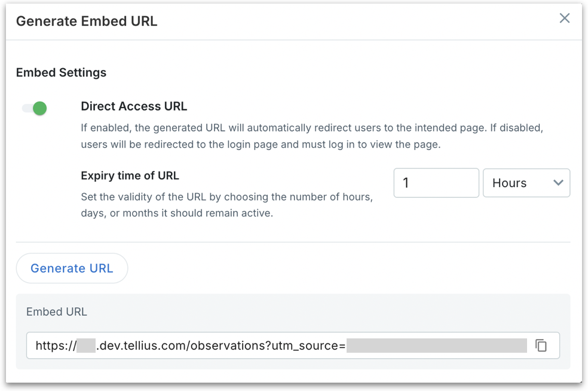Click the "Generate Embed URL" dialog title
The height and width of the screenshot is (391, 588).
pos(87,21)
